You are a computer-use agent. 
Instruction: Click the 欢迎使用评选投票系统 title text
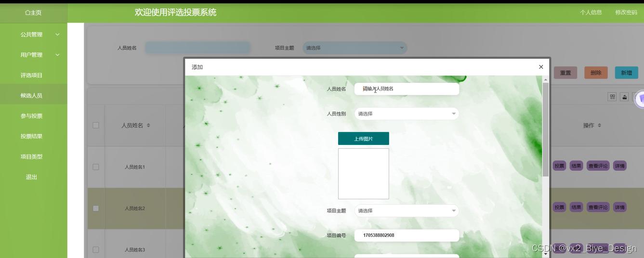175,13
